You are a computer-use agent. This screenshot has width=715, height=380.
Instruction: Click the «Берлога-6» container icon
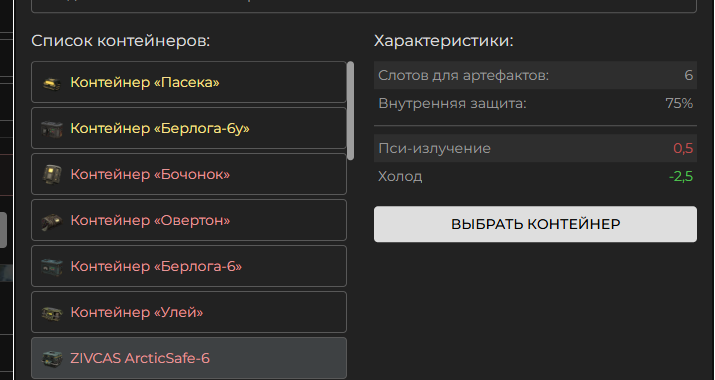point(52,267)
